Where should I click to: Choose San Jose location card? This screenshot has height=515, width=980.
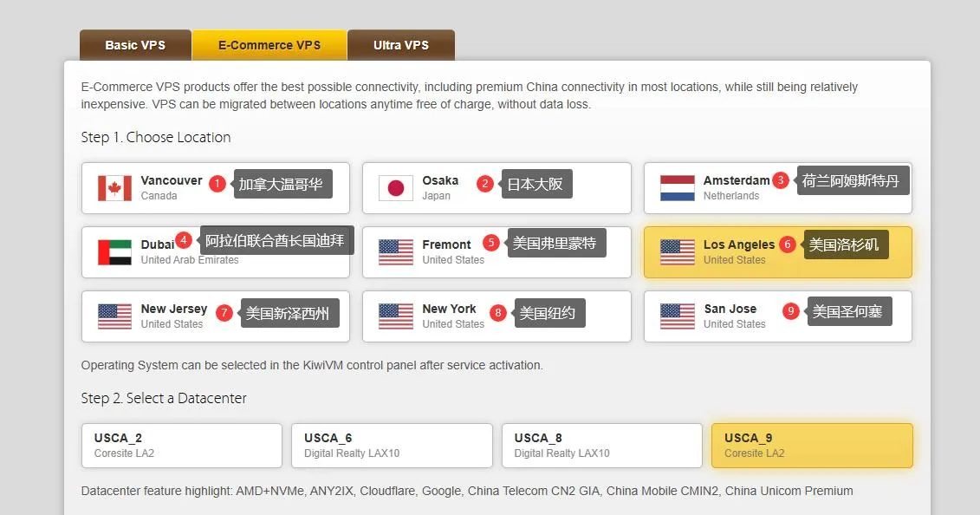778,316
